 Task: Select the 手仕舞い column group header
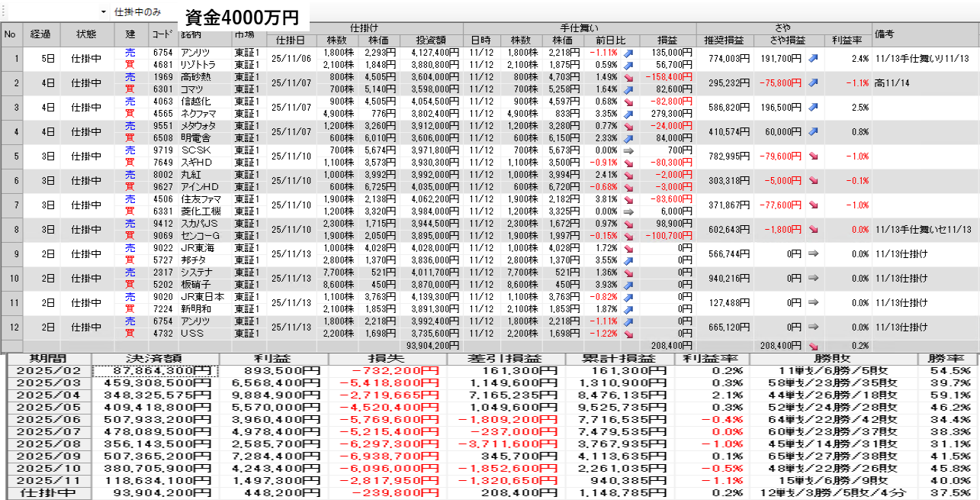tap(580, 27)
